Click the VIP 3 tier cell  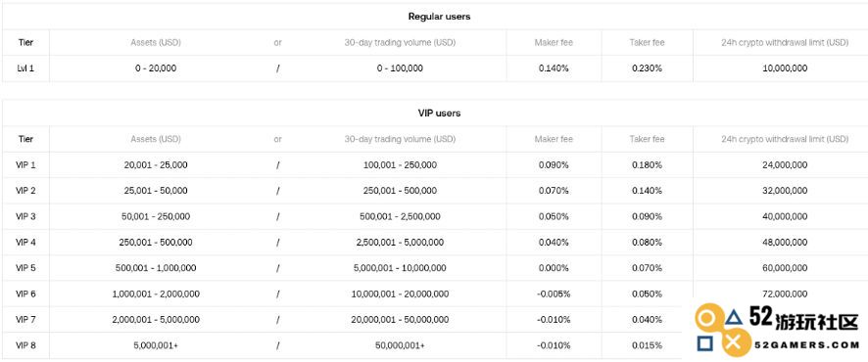pos(26,216)
